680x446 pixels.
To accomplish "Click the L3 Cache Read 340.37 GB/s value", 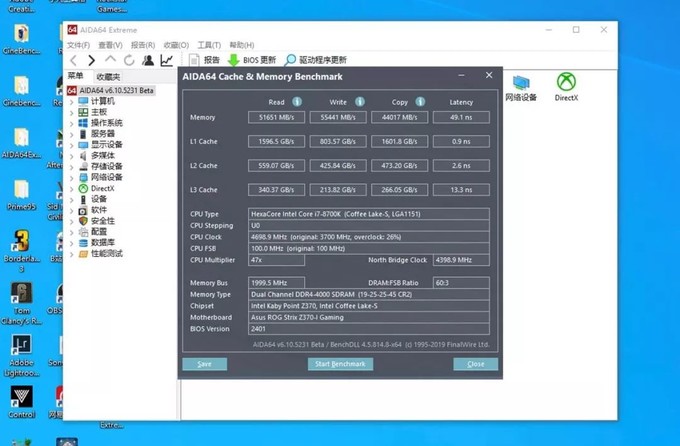I will tap(276, 190).
